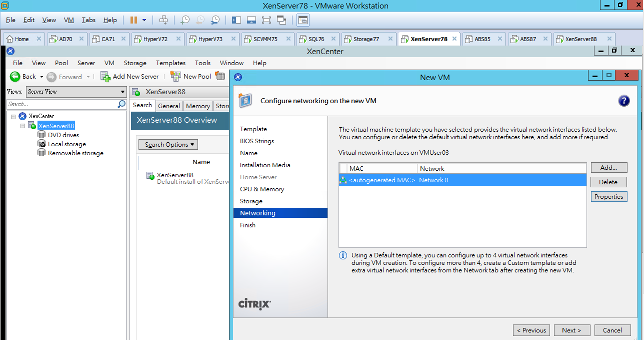Open the Search Options dropdown button
This screenshot has height=340, width=644.
pyautogui.click(x=168, y=145)
